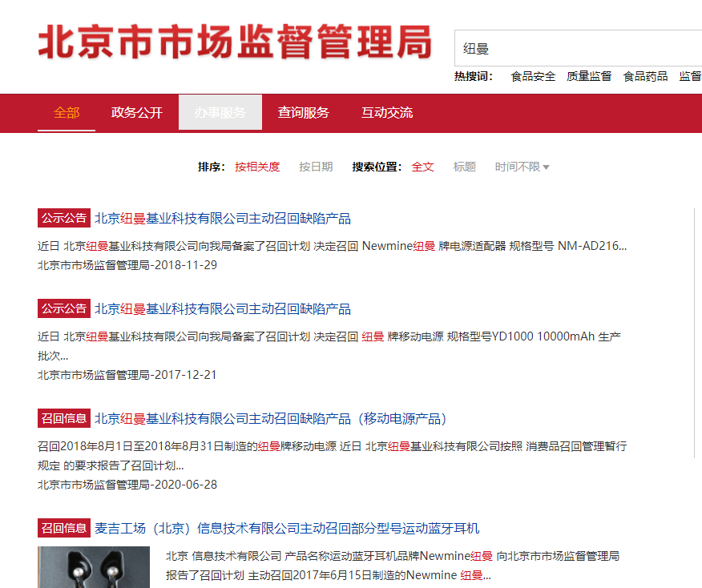
Task: Switch to the 政务公开 tab
Action: 136,113
